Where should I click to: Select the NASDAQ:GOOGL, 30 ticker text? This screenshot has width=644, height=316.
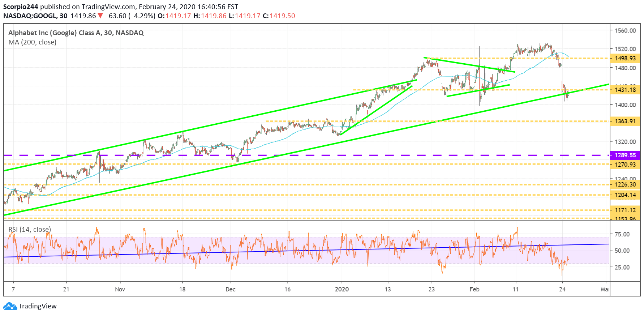click(35, 16)
